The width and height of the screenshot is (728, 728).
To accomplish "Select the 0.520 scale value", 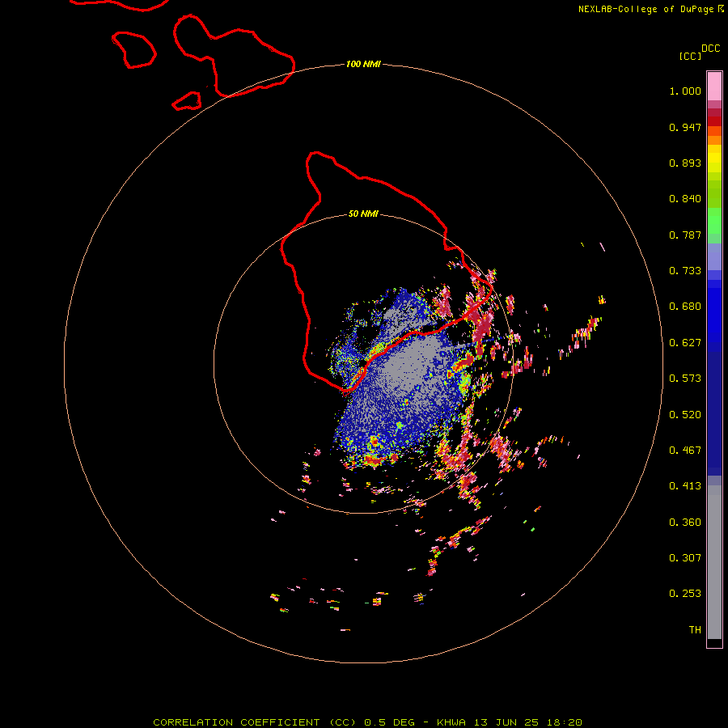I will point(685,415).
